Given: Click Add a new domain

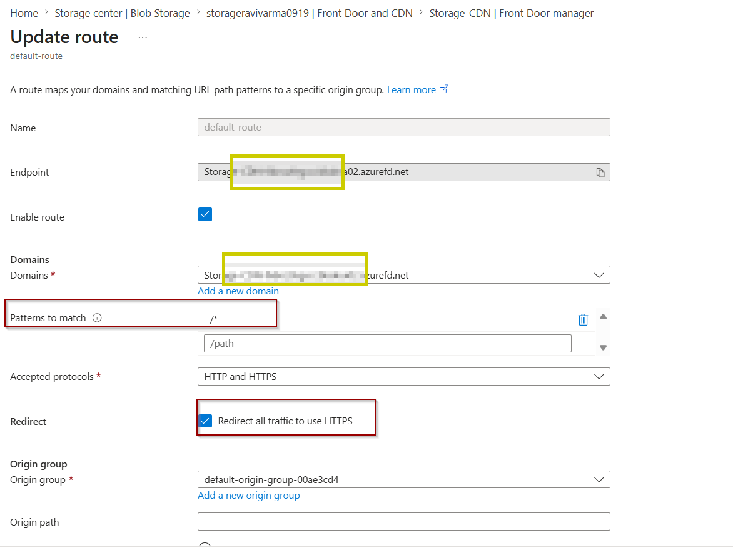Looking at the screenshot, I should coord(238,291).
